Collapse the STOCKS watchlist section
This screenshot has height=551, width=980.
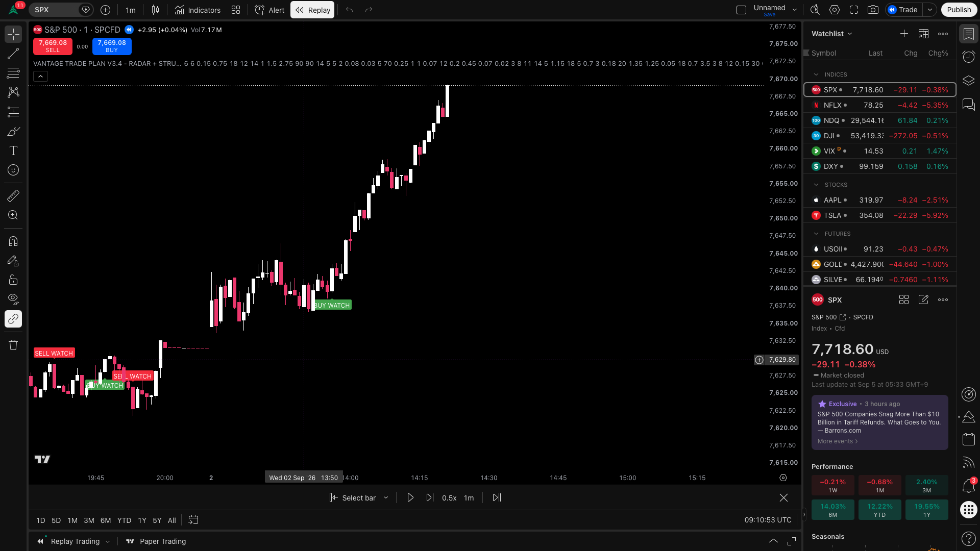pyautogui.click(x=816, y=185)
